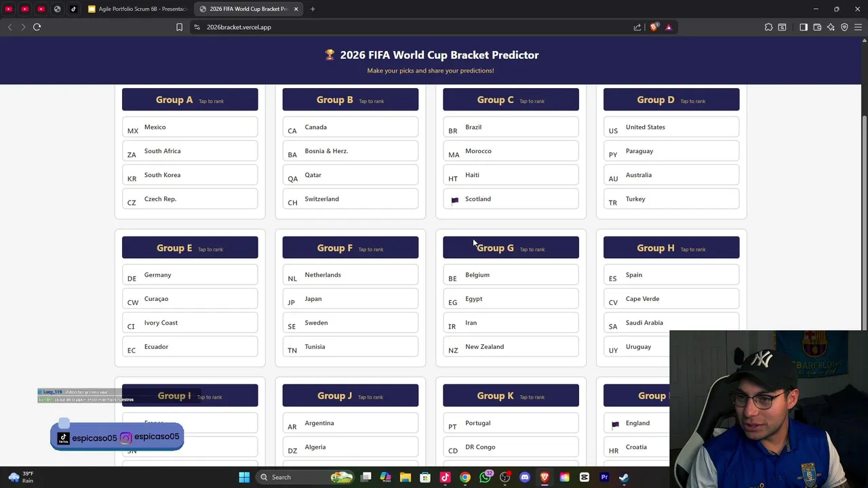The image size is (868, 488).
Task: Tap the Group D header to rank
Action: (671, 100)
